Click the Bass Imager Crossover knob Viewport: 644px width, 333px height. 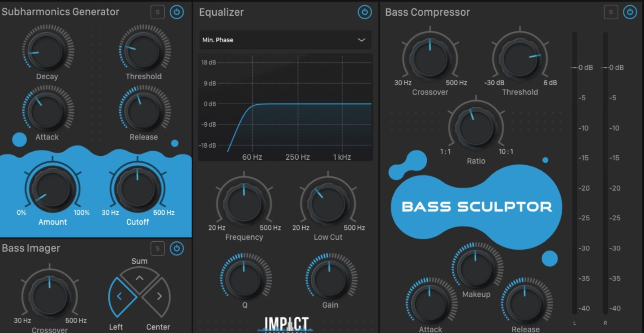point(50,295)
